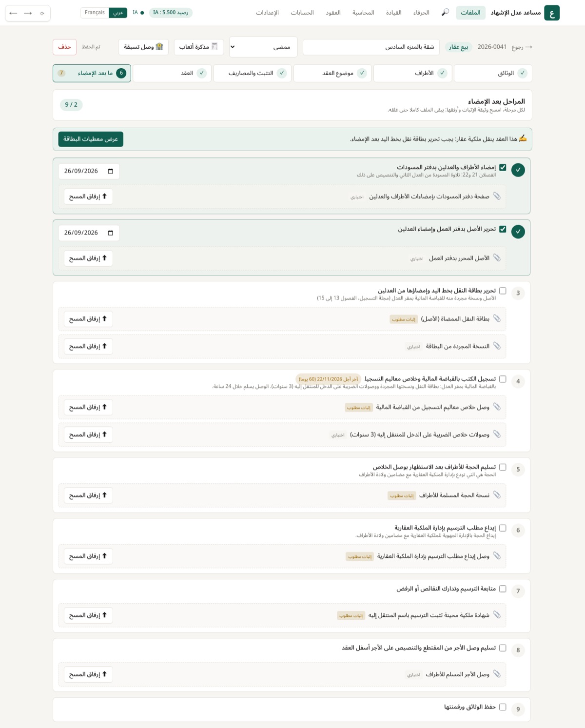
Task: Click paperclip beside صفحة دفتر المسودات
Action: pyautogui.click(x=497, y=196)
